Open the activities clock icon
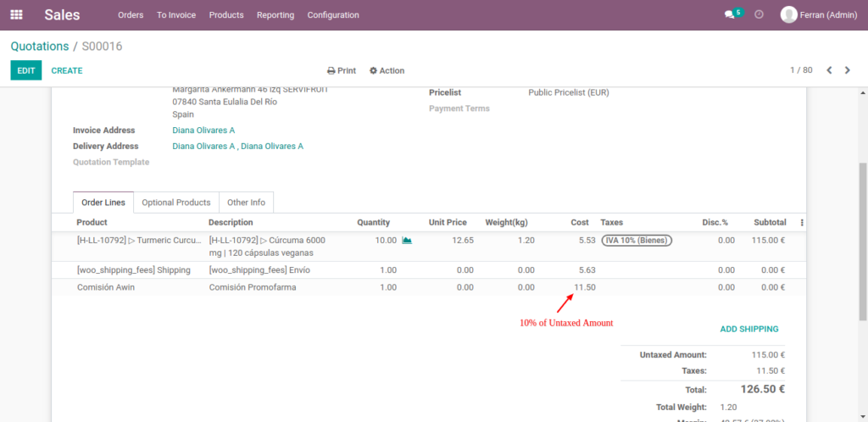The height and width of the screenshot is (422, 868). (759, 15)
